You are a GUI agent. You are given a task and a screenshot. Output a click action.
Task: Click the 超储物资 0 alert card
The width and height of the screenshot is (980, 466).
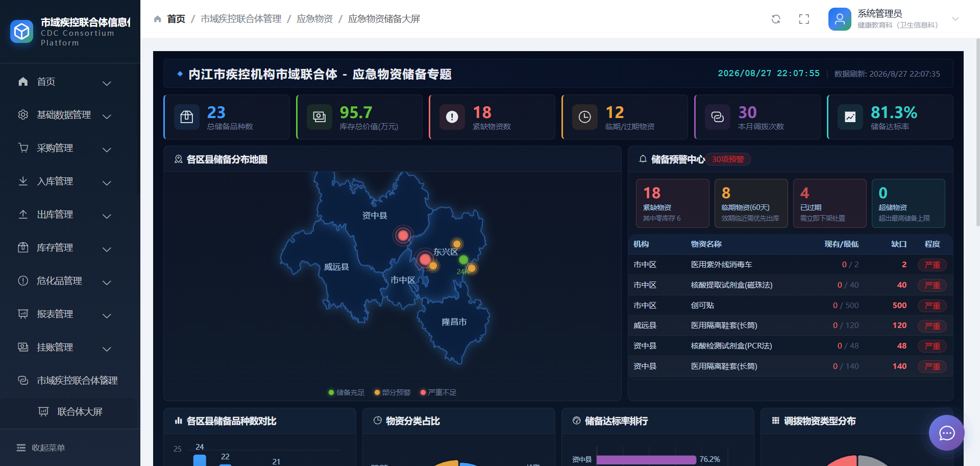pyautogui.click(x=909, y=203)
